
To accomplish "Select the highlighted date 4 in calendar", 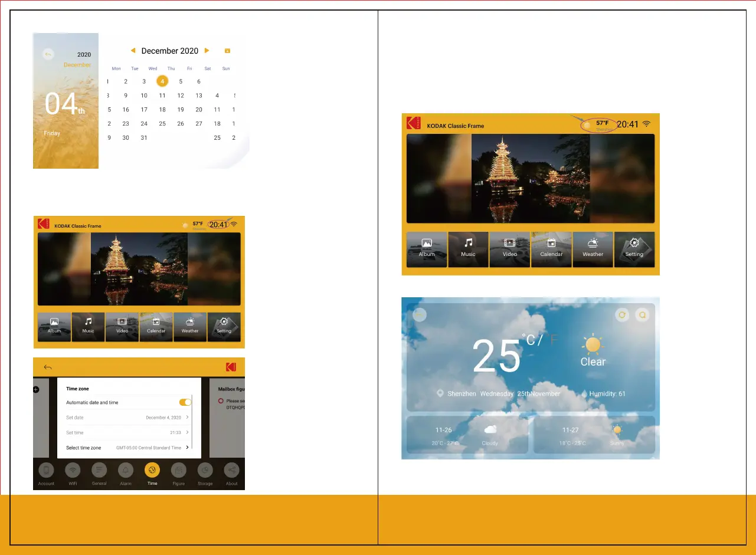I will [x=162, y=81].
